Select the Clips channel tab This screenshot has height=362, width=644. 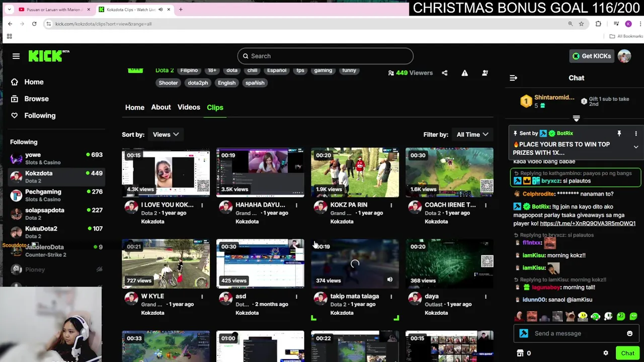(x=215, y=107)
